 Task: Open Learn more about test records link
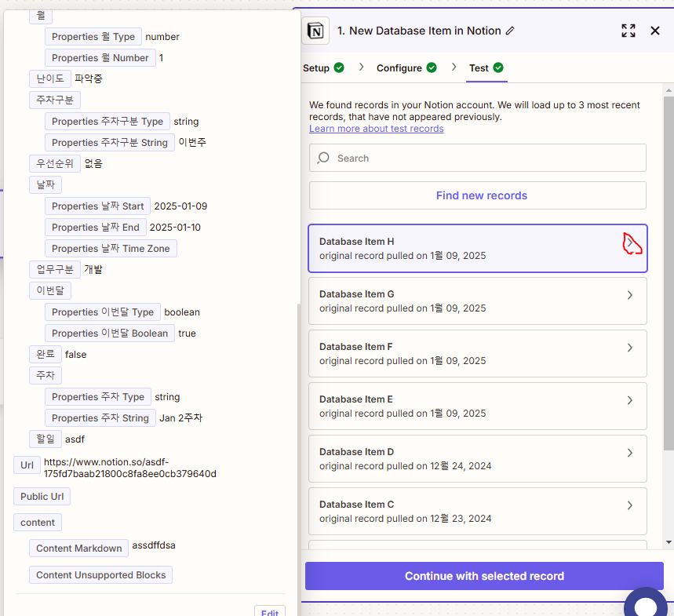click(376, 129)
